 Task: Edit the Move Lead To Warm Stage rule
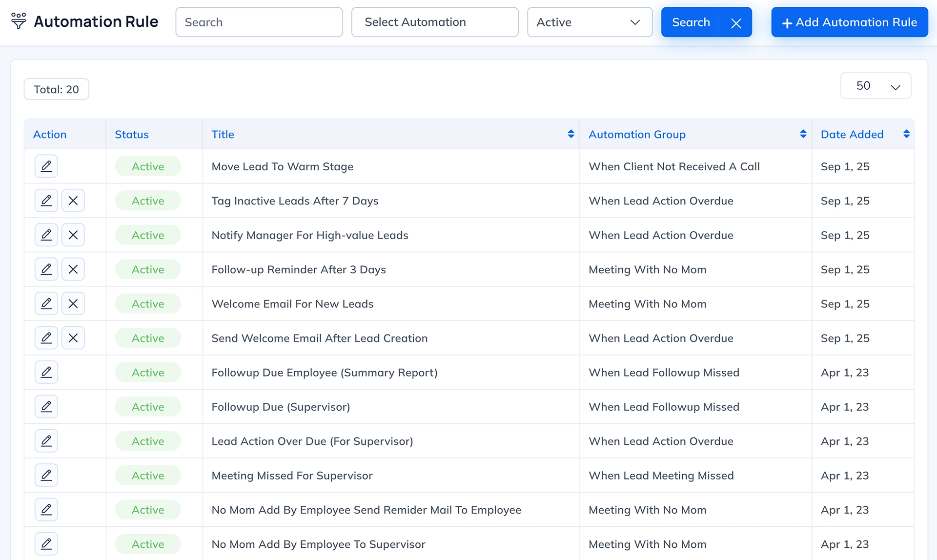tap(46, 166)
